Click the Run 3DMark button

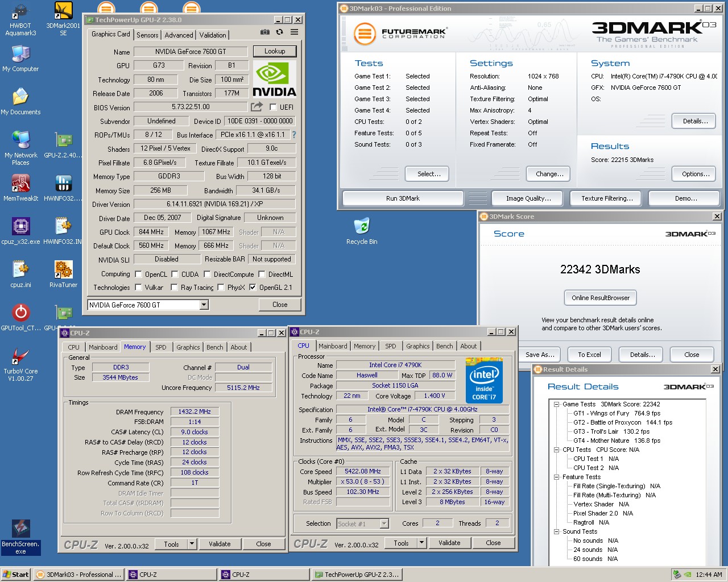click(x=403, y=198)
